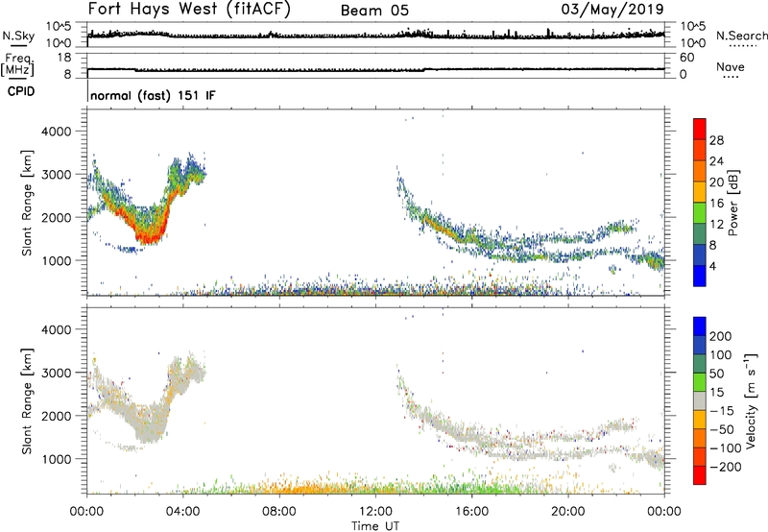The width and height of the screenshot is (768, 532).
Task: Click the "Time UT" axis title
Action: pyautogui.click(x=375, y=525)
